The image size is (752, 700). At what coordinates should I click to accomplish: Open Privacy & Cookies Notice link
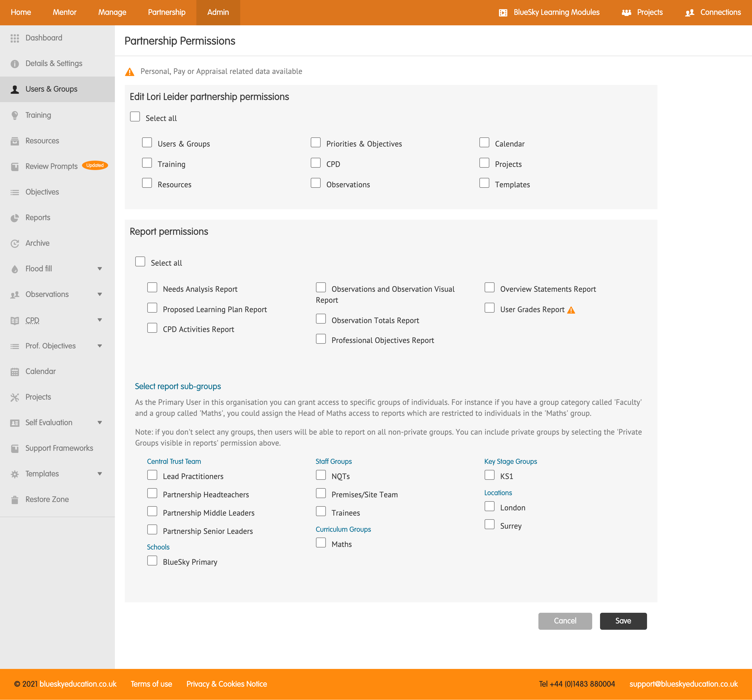(x=227, y=685)
